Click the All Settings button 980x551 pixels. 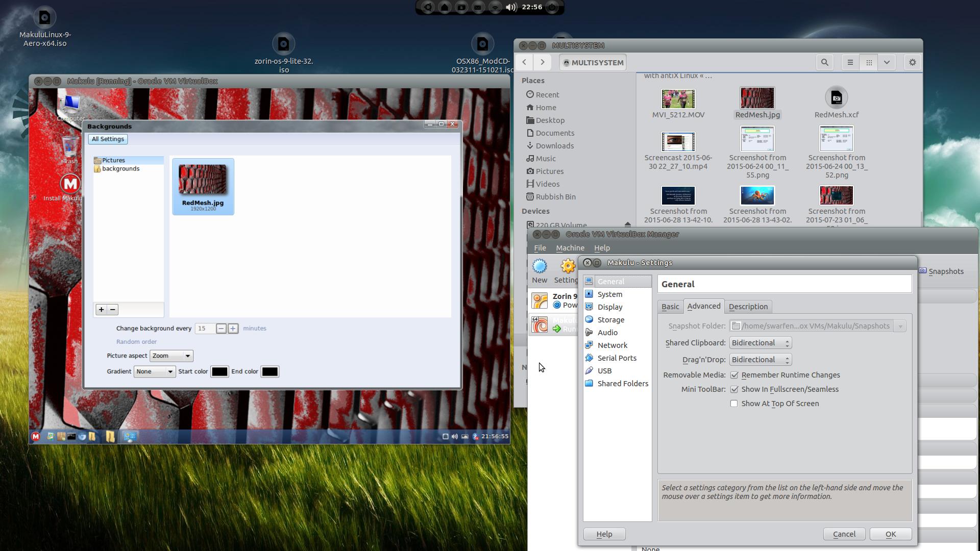pos(108,139)
